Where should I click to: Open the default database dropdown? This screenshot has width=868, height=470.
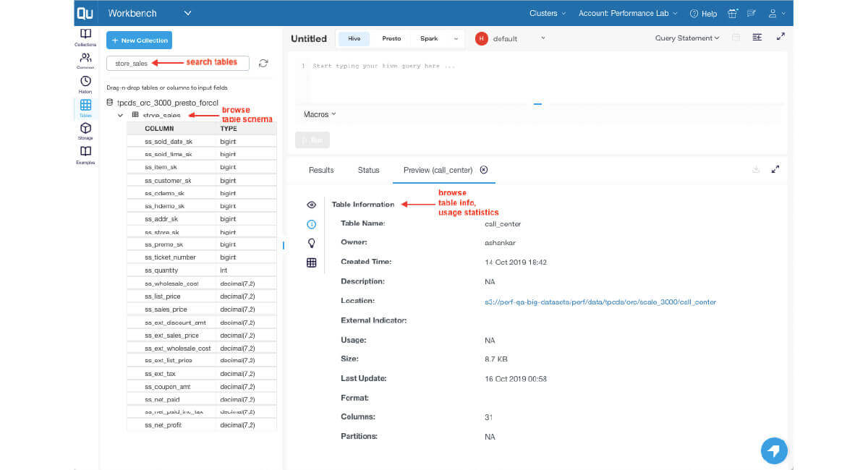(542, 38)
